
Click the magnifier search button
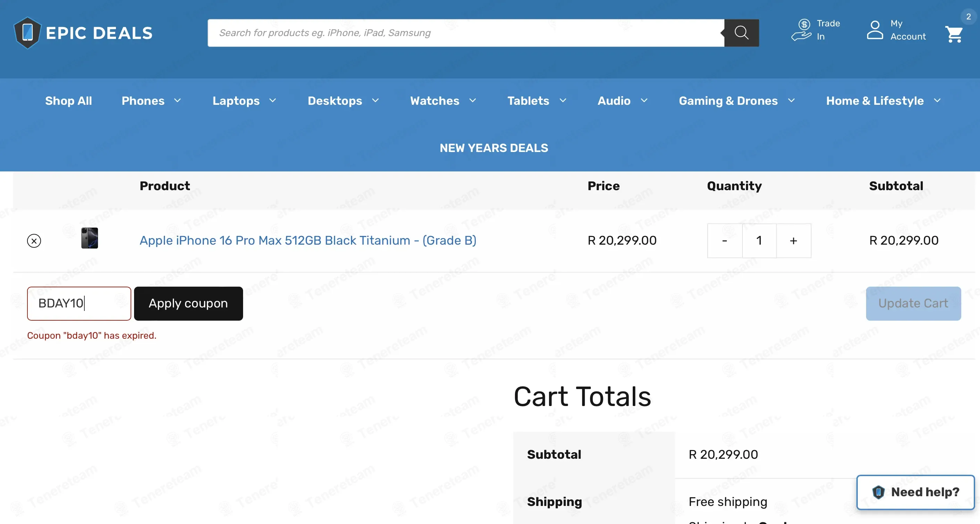click(x=741, y=33)
